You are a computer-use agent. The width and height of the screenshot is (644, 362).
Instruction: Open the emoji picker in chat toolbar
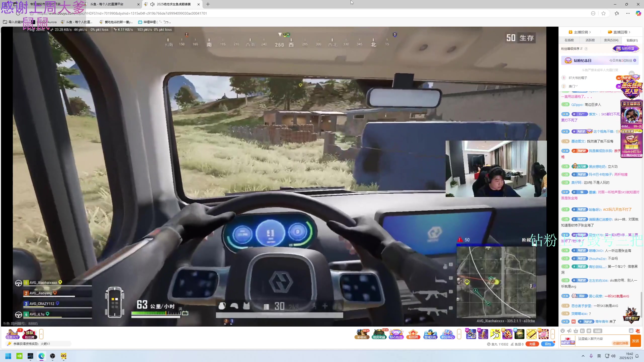point(563,331)
